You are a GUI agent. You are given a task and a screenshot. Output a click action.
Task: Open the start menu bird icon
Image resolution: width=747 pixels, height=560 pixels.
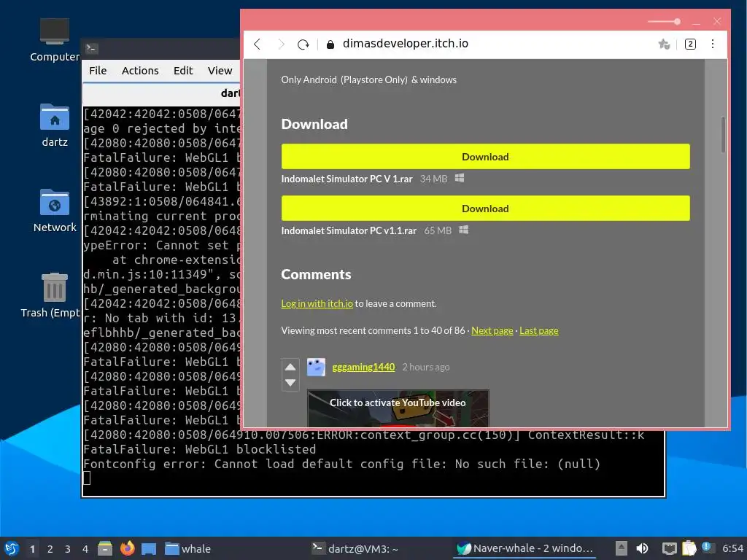pyautogui.click(x=12, y=548)
